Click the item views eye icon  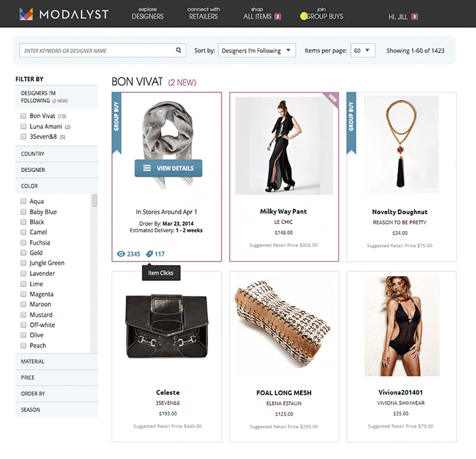pyautogui.click(x=121, y=254)
